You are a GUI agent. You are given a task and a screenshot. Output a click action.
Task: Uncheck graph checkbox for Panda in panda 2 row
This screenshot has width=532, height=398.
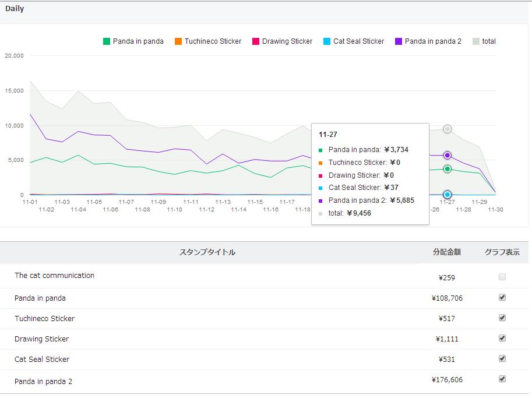[x=502, y=379]
